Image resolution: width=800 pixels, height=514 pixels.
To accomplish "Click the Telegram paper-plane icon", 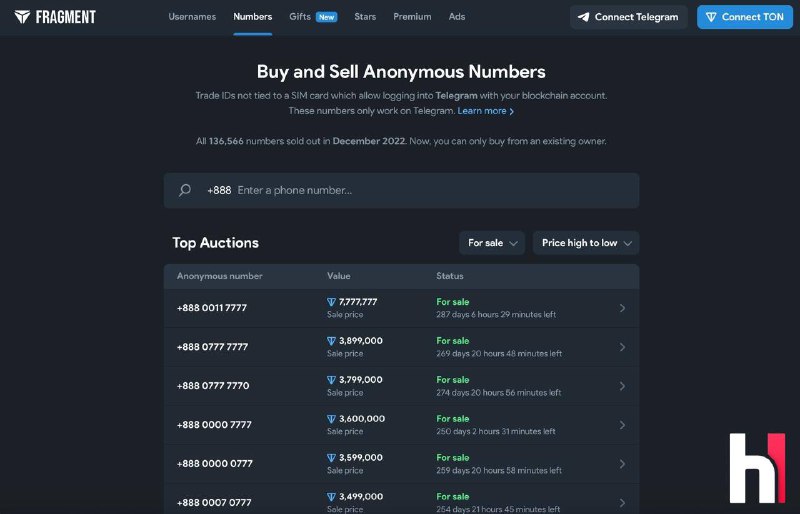I will 583,17.
